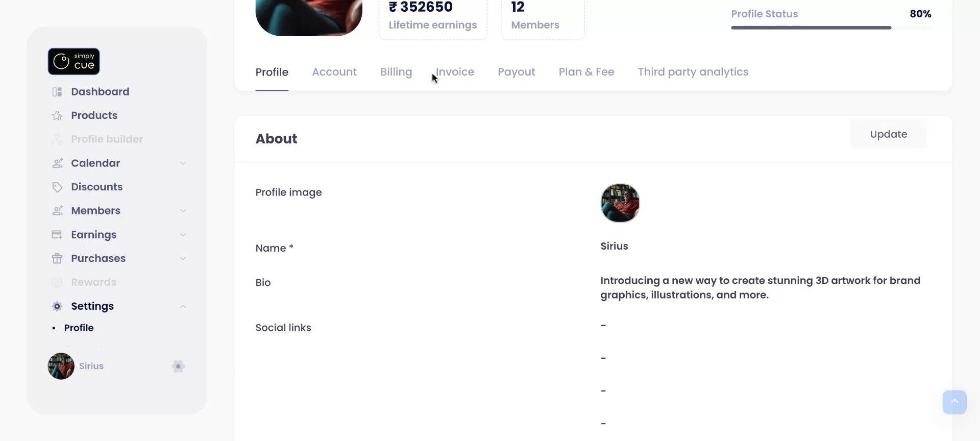Toggle theme icon beside Sirius username

coord(178,366)
